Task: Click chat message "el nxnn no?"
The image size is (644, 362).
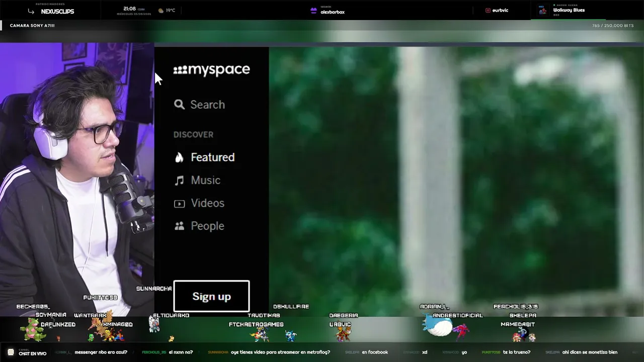Action: (181, 352)
